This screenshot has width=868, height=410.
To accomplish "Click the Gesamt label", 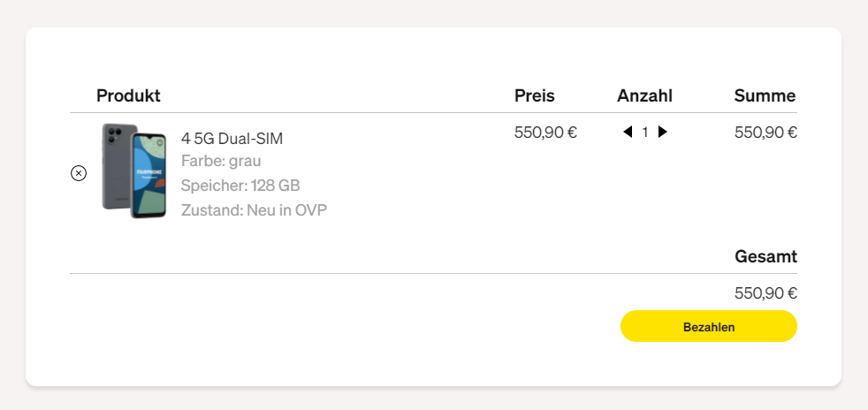I will (766, 256).
